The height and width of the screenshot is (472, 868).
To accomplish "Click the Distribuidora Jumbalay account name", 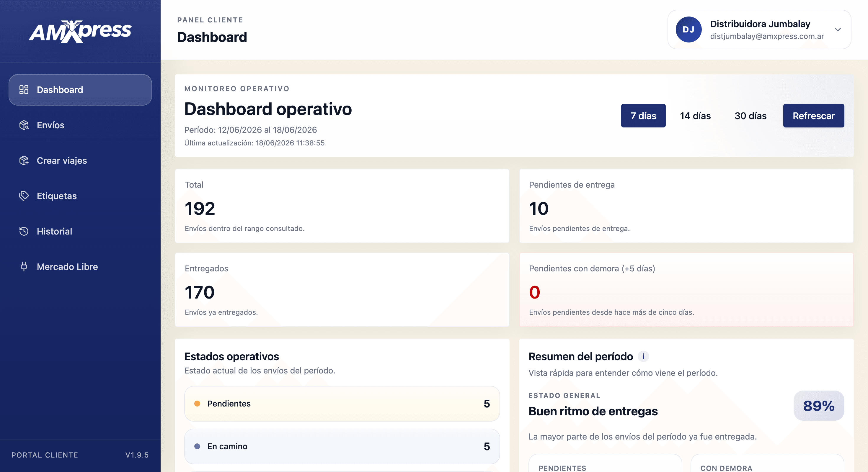I will 760,24.
